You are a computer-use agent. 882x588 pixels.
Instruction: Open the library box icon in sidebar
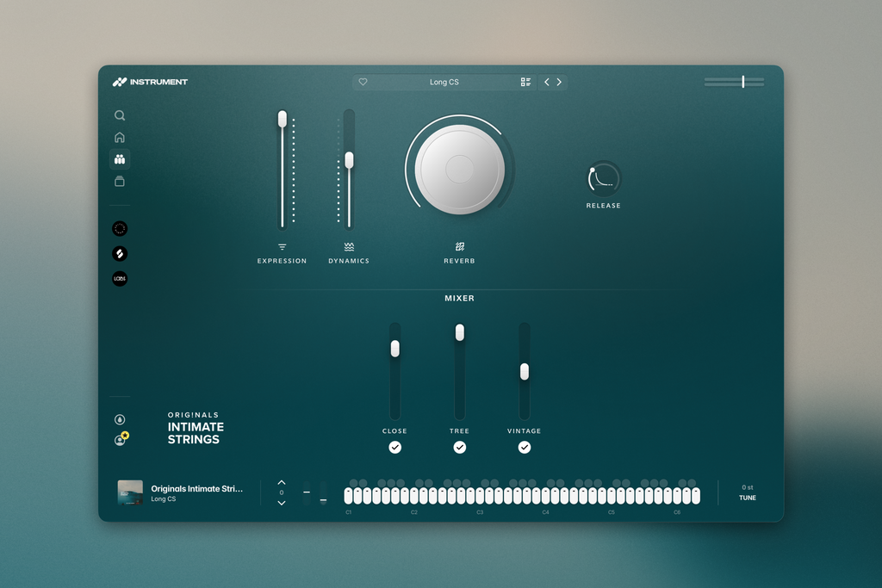(x=120, y=181)
